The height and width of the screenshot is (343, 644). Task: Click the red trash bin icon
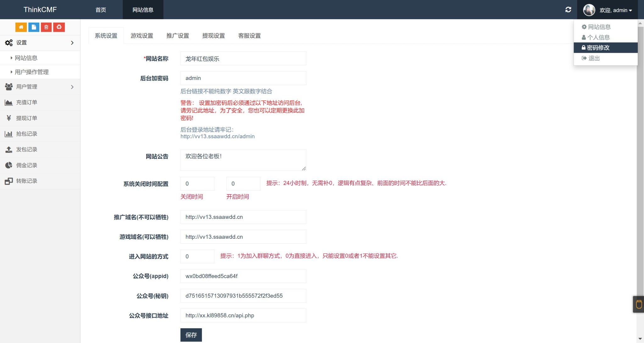46,27
